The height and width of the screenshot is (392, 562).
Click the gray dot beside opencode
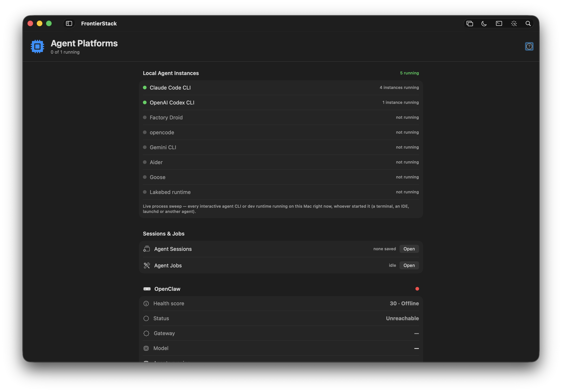145,132
